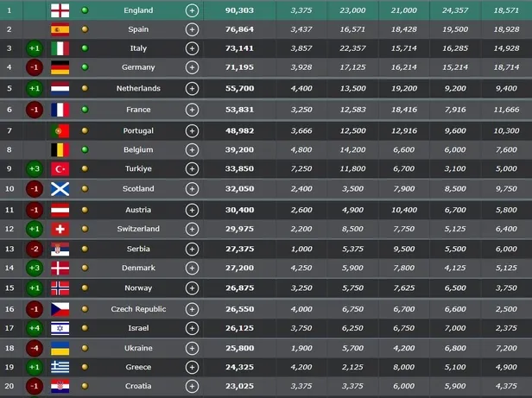
Task: Open Denmark details with plus button
Action: coord(192,268)
